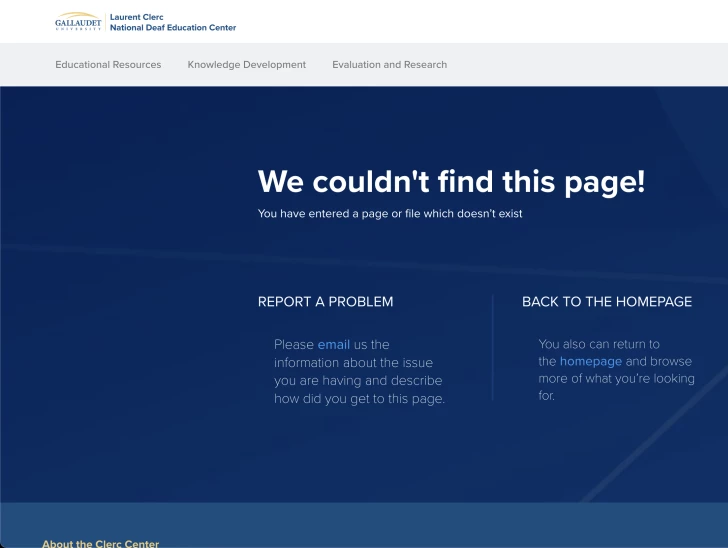Click the word "Please" before email link

[294, 345]
